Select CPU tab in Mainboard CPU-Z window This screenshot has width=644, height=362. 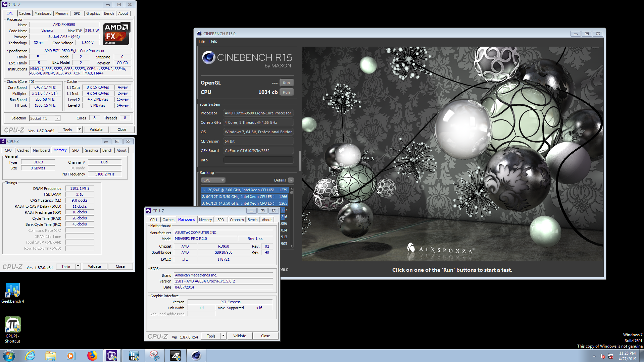[x=153, y=220]
